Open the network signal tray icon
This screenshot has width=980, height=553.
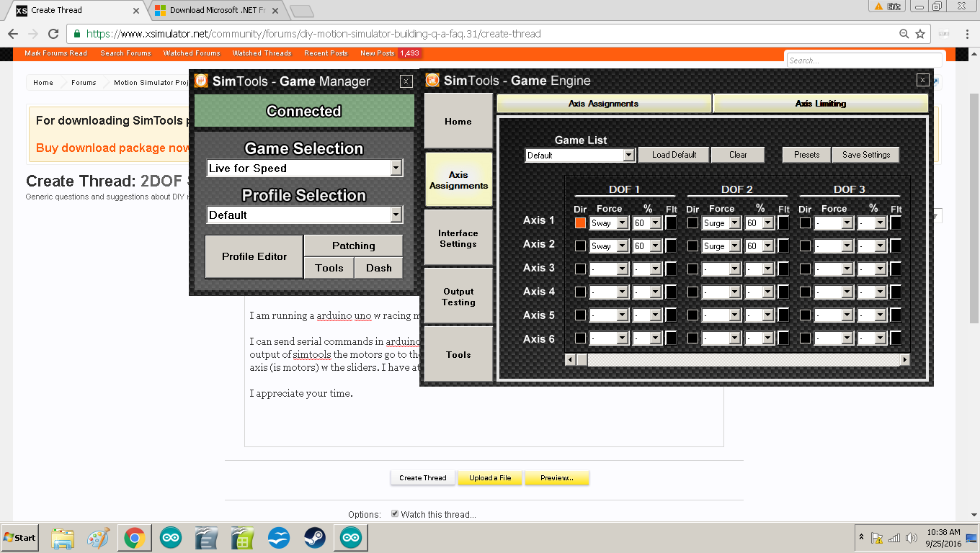(x=894, y=537)
